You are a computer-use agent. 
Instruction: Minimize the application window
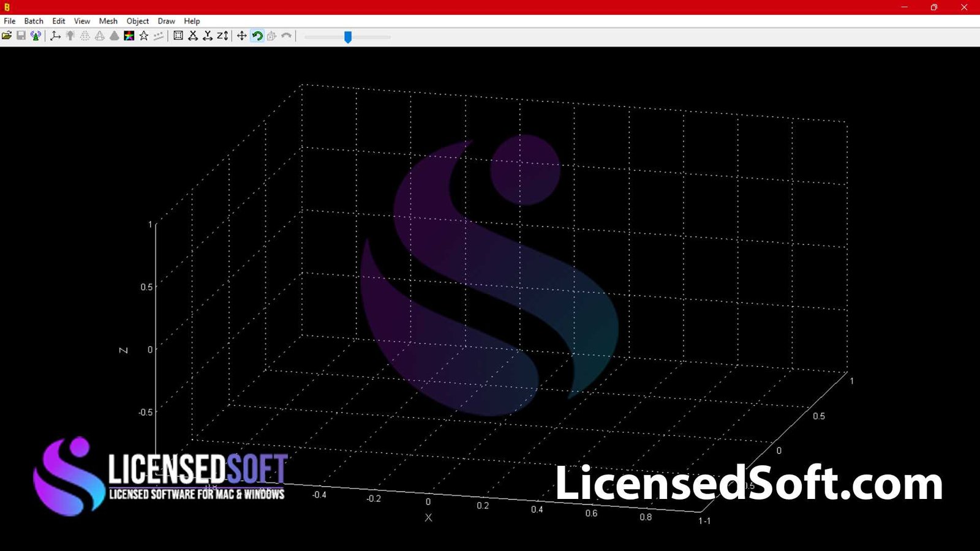coord(904,7)
